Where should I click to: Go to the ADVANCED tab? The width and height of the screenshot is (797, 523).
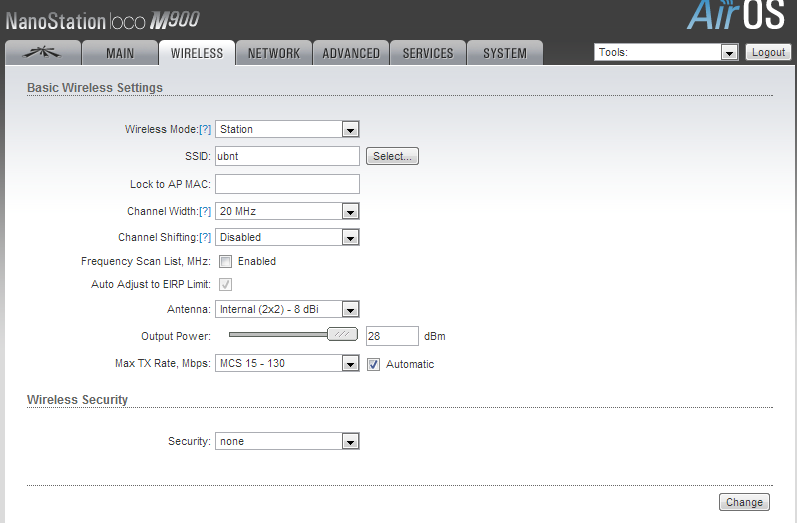[x=351, y=53]
